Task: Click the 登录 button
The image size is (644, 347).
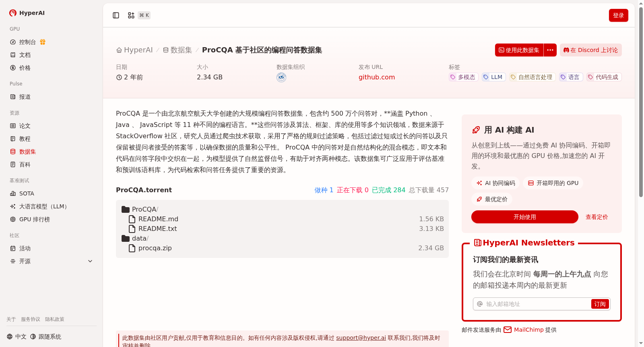Action: [x=619, y=15]
